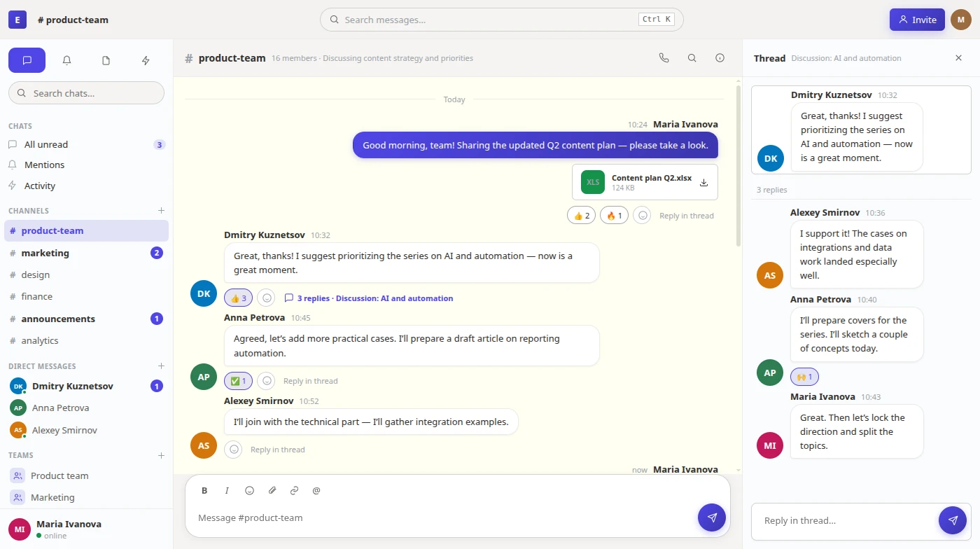
Task: Open direct message with Alexey Smirnov
Action: (86, 430)
